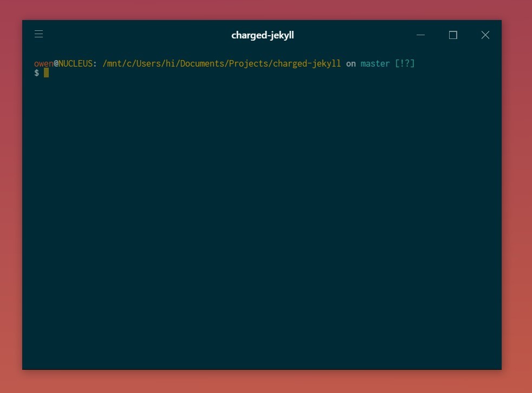Click the NUCLEUS hostname text

click(x=75, y=64)
